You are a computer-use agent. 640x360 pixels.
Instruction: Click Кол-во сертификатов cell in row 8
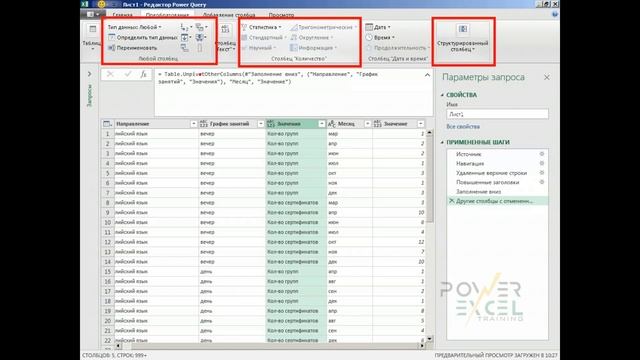(x=296, y=202)
